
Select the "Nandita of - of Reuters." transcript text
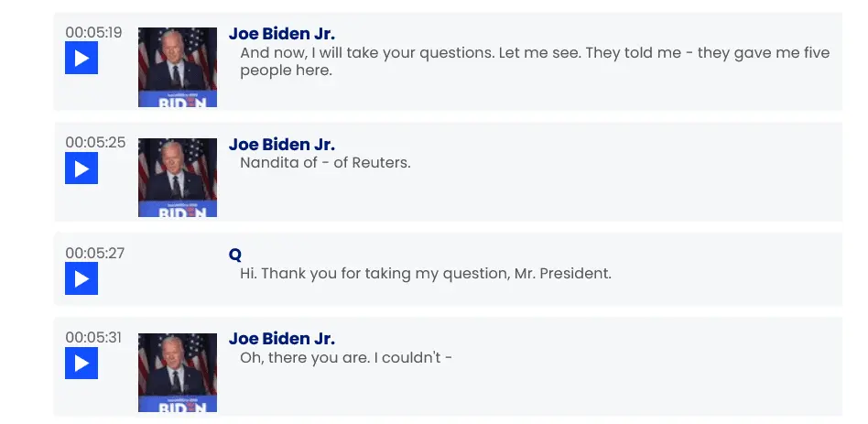[x=325, y=163]
